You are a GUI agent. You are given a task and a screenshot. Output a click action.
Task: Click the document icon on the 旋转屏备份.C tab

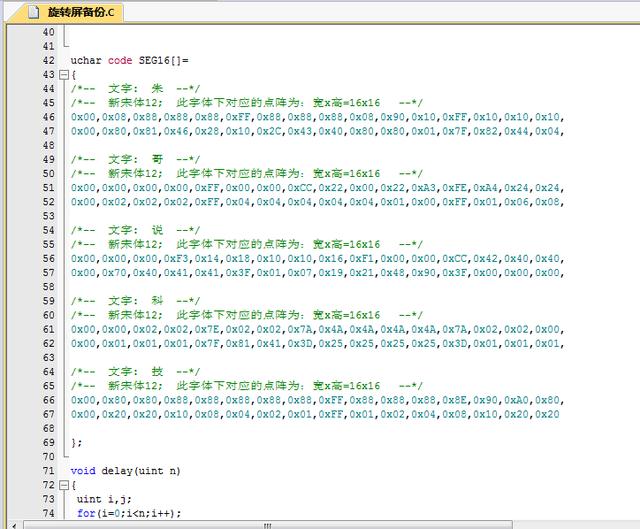33,12
